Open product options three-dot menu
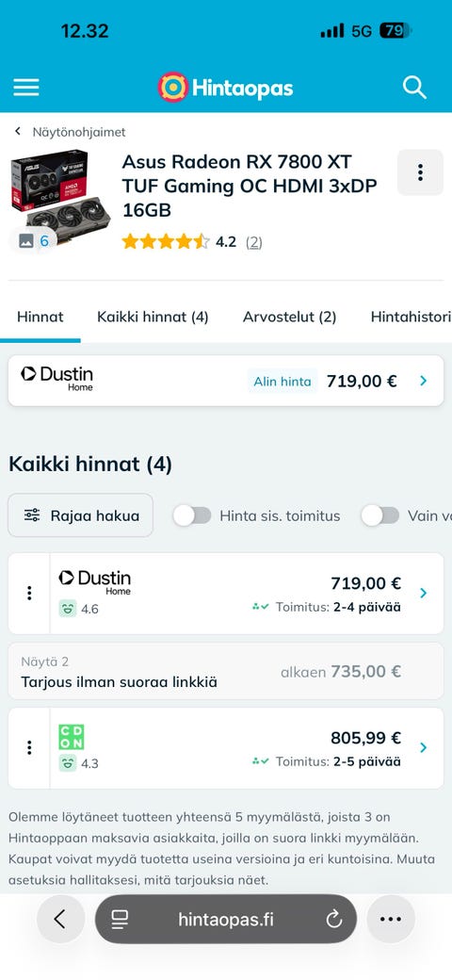 420,172
